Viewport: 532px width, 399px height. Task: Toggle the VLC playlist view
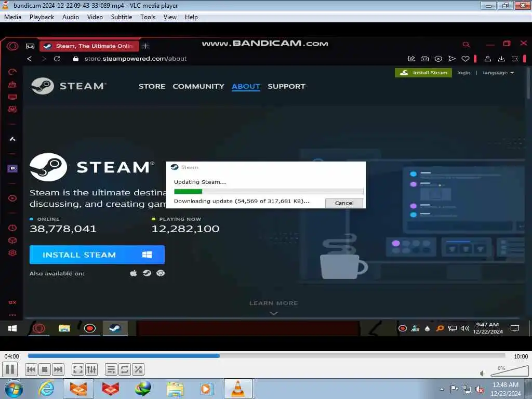(111, 369)
